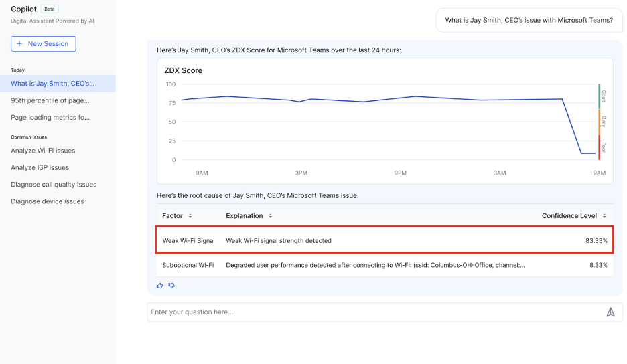Start a New Session
Screen dimensions: 627x364
[43, 43]
